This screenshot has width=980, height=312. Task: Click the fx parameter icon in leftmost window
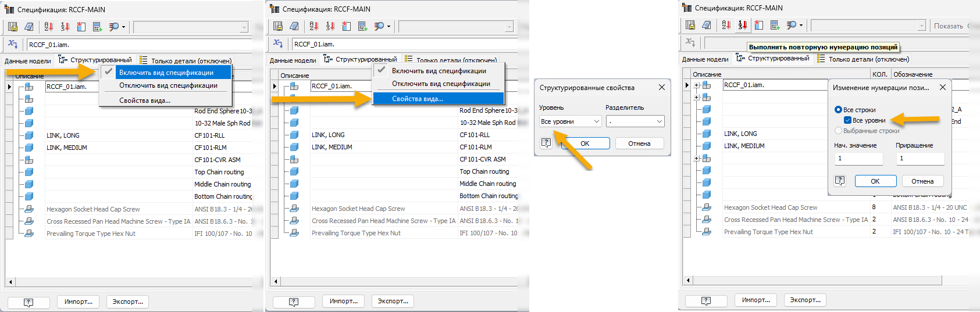pos(13,44)
